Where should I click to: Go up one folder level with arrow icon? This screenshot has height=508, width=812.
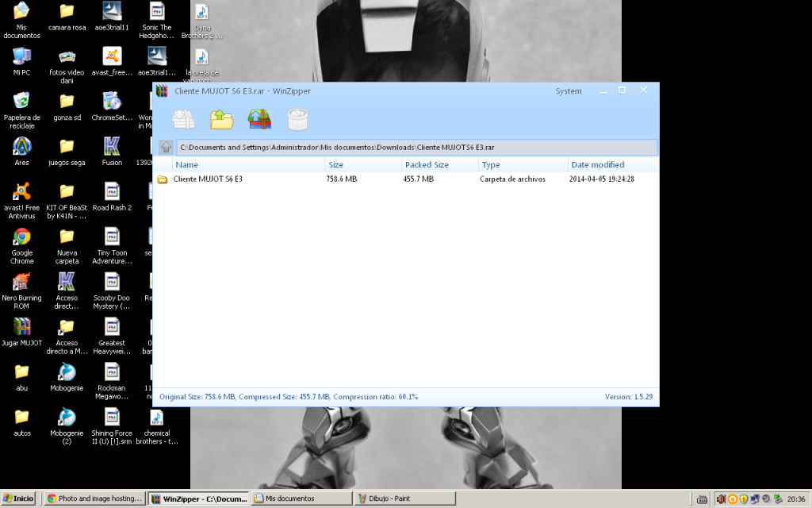(x=166, y=148)
